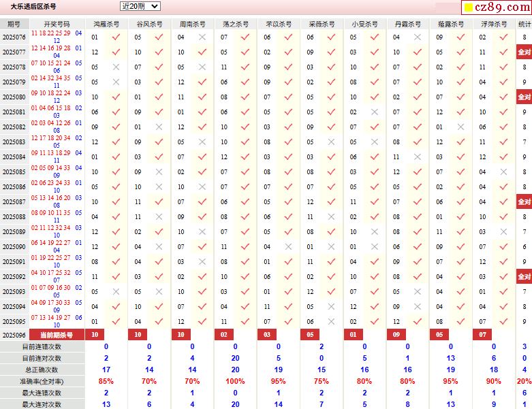Select the 准确率(全对率) row label
Screen dimensions: 532x409
tap(42, 382)
